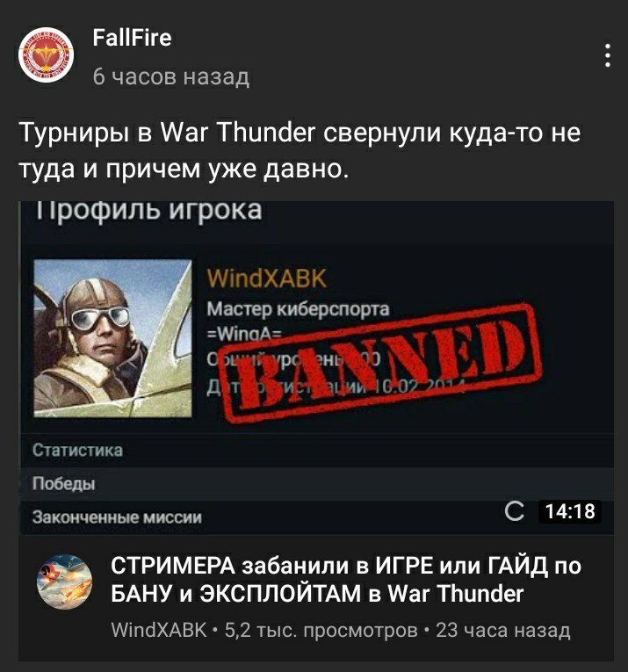Viewport: 628px width, 672px height.
Task: Click the 'Профиль игрока' heading
Action: point(148,210)
